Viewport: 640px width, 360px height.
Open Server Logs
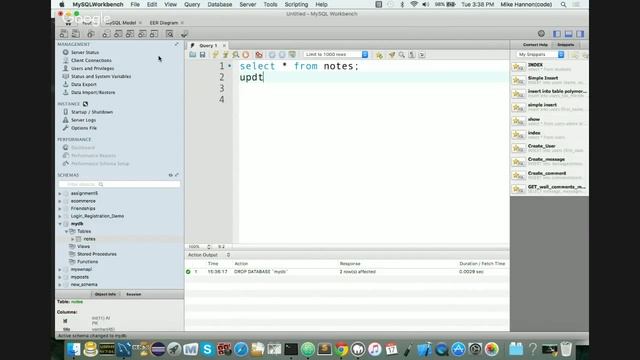pos(83,120)
